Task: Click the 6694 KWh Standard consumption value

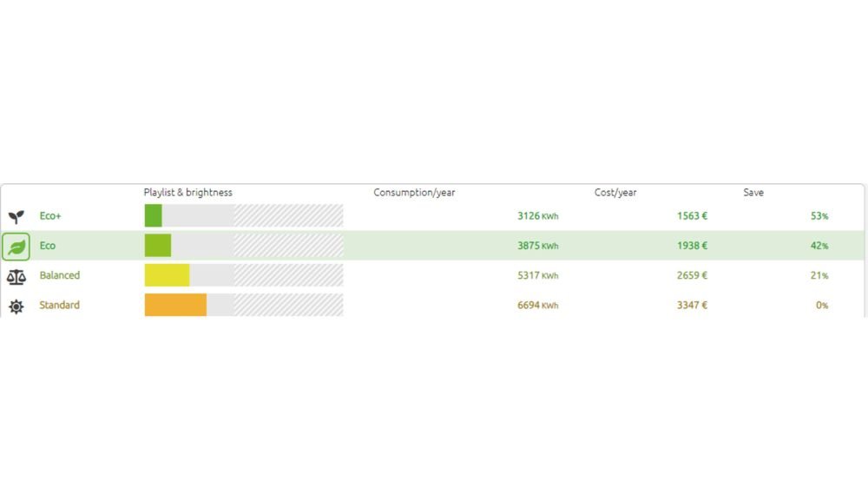Action: (537, 305)
